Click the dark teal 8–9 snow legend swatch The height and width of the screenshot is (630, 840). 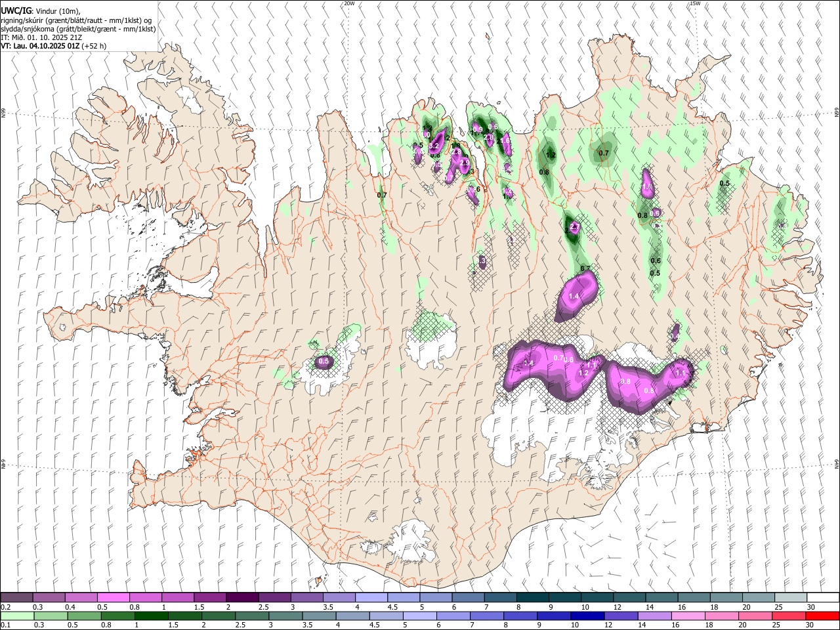click(532, 598)
